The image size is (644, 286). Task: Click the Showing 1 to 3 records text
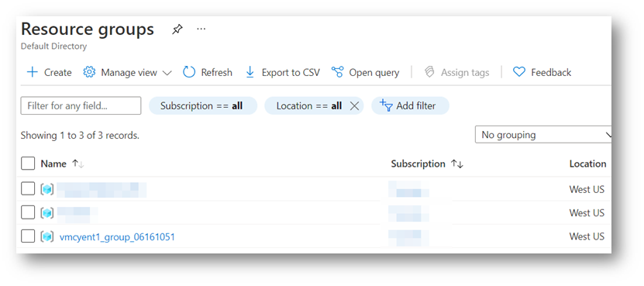80,135
